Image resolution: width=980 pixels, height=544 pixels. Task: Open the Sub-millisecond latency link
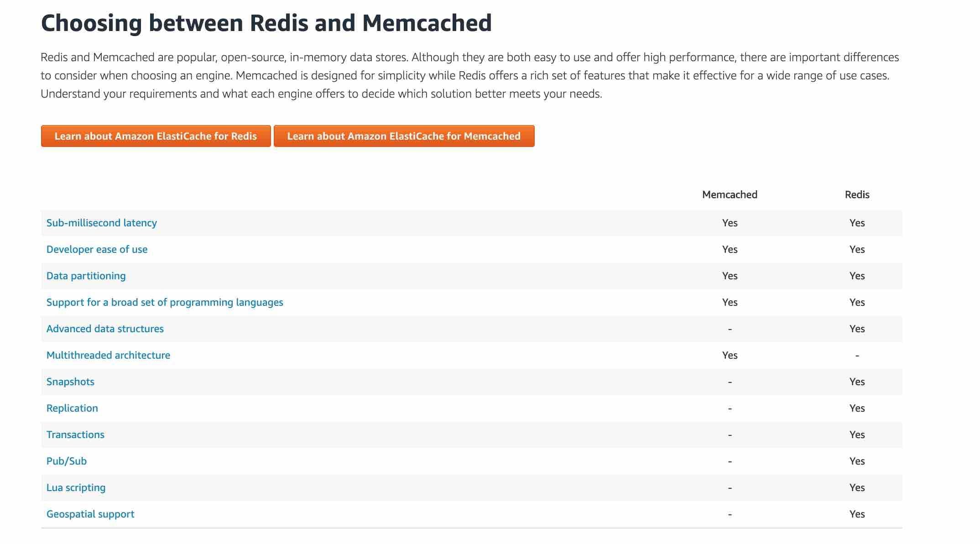(101, 223)
